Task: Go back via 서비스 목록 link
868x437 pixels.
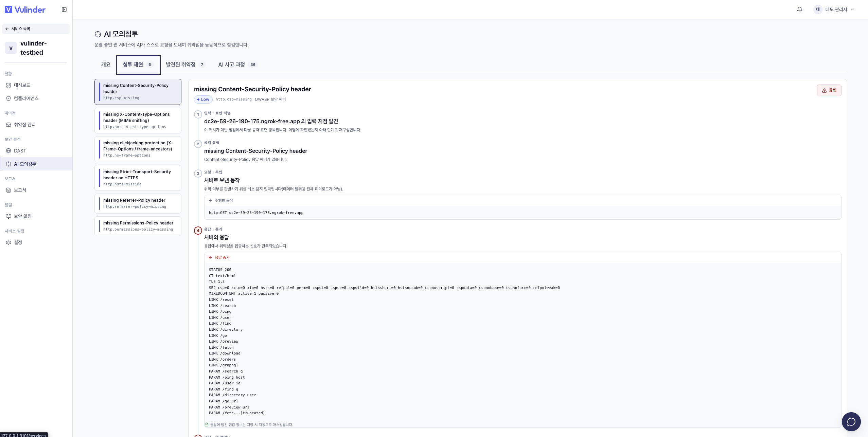Action: pyautogui.click(x=36, y=29)
